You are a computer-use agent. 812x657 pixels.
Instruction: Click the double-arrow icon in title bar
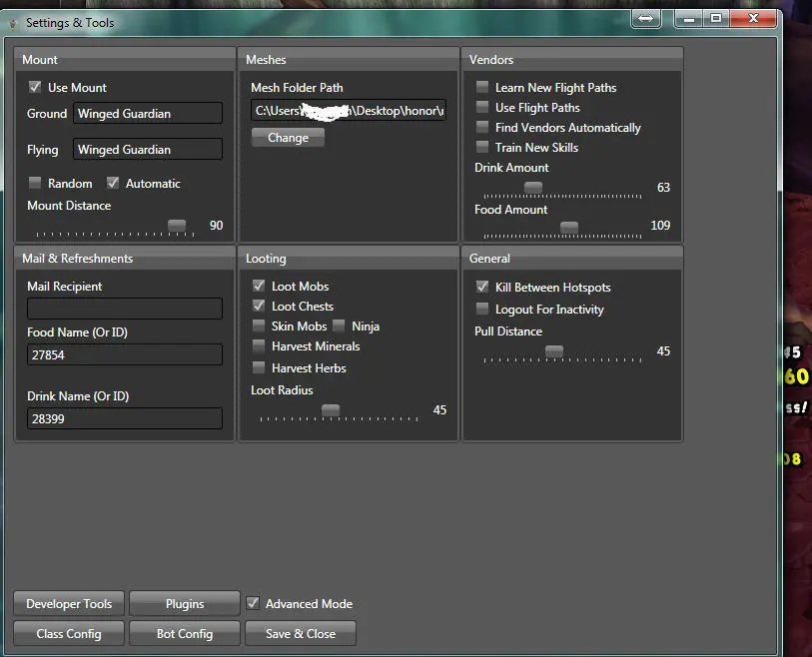645,19
